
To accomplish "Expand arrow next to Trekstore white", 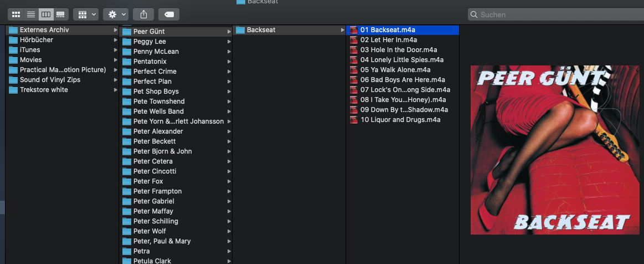I will tap(115, 90).
